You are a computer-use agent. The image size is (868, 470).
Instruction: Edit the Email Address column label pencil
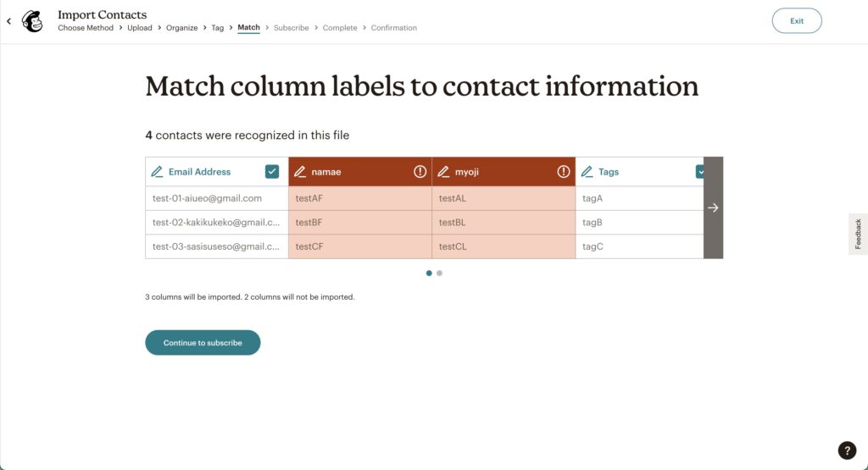(x=157, y=172)
